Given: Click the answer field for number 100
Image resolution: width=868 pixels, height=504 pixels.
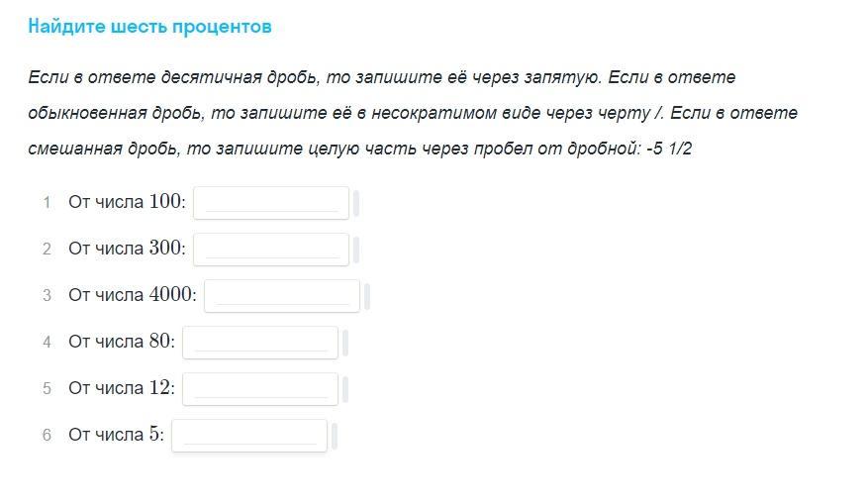Looking at the screenshot, I should [x=271, y=203].
